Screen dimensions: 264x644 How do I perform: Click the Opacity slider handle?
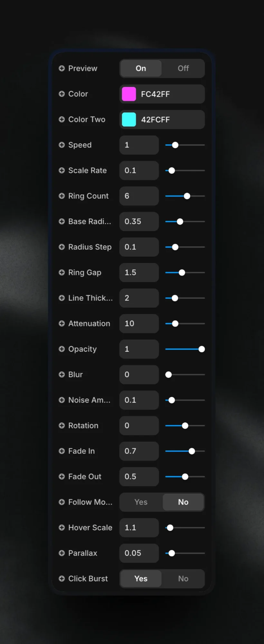pos(202,349)
